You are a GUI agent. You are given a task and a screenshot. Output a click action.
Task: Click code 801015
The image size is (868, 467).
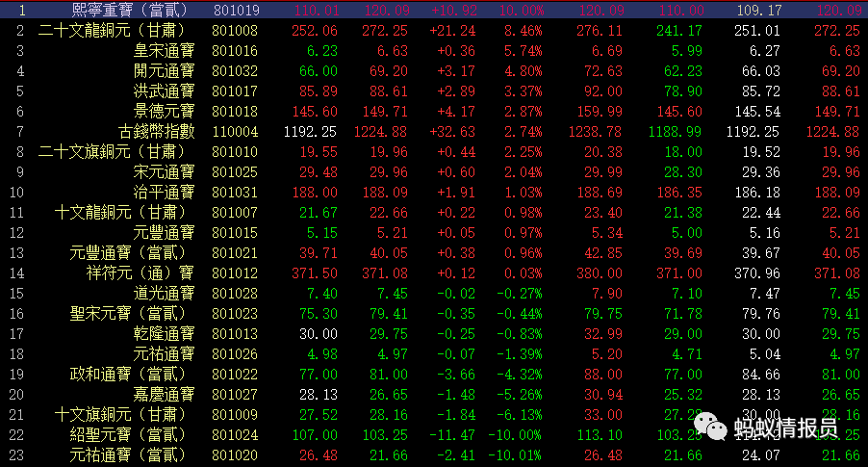(x=235, y=233)
